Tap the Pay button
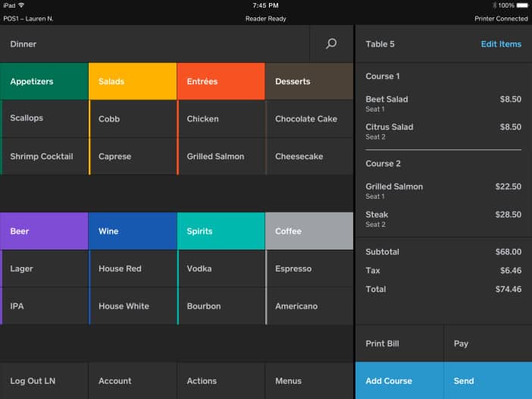The height and width of the screenshot is (399, 532). pyautogui.click(x=488, y=344)
